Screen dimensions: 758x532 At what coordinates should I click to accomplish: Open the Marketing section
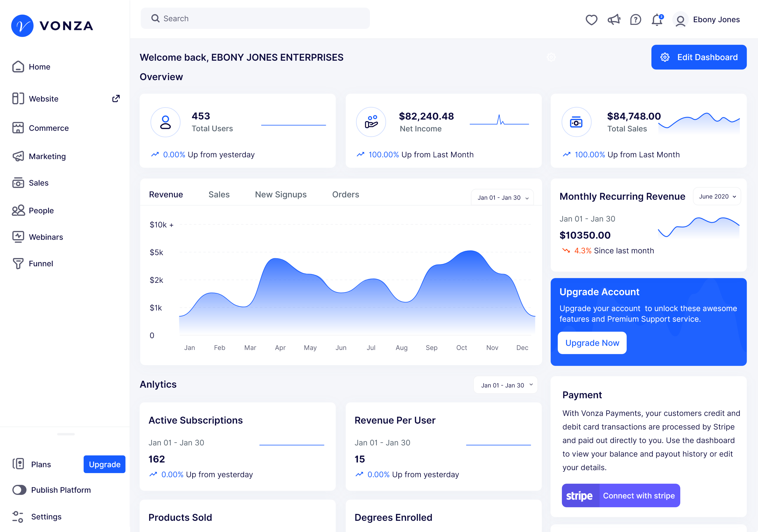47,156
